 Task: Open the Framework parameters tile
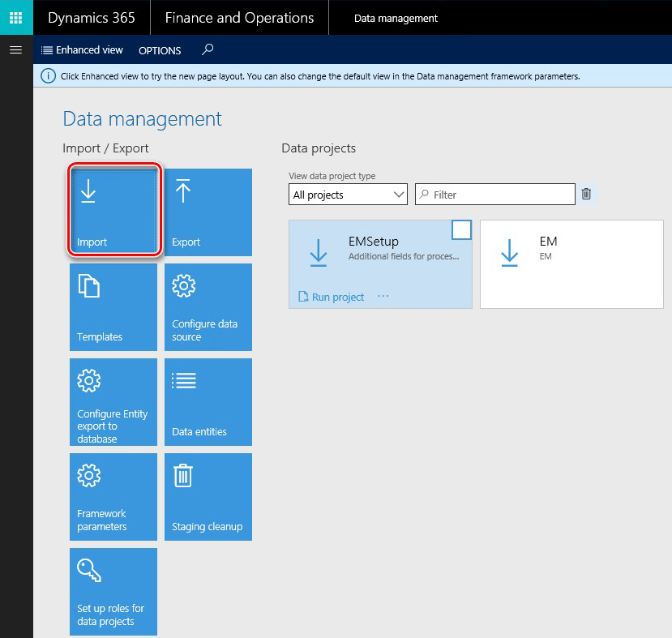tap(113, 497)
